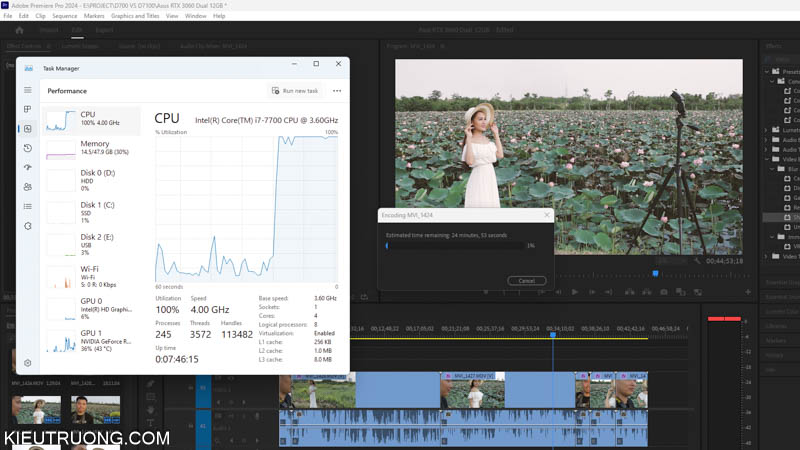Step forward one frame in Program monitor
800x450 pixels.
pyautogui.click(x=592, y=292)
